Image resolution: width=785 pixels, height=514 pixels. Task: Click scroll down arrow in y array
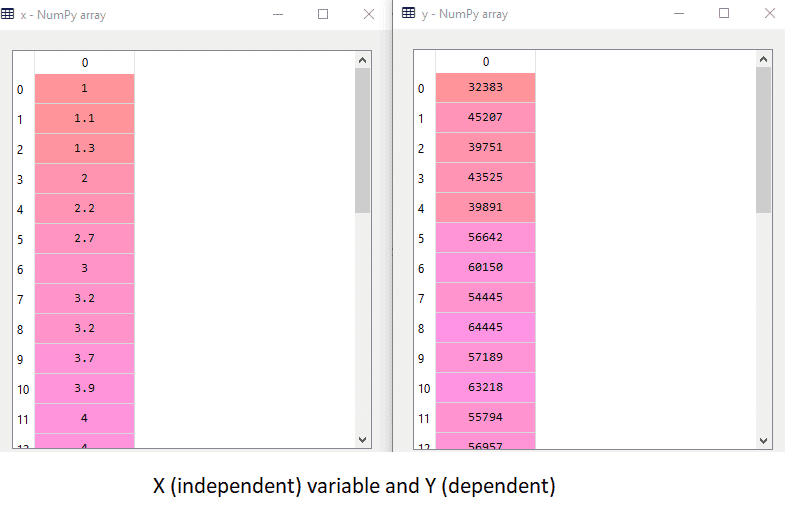click(x=763, y=439)
